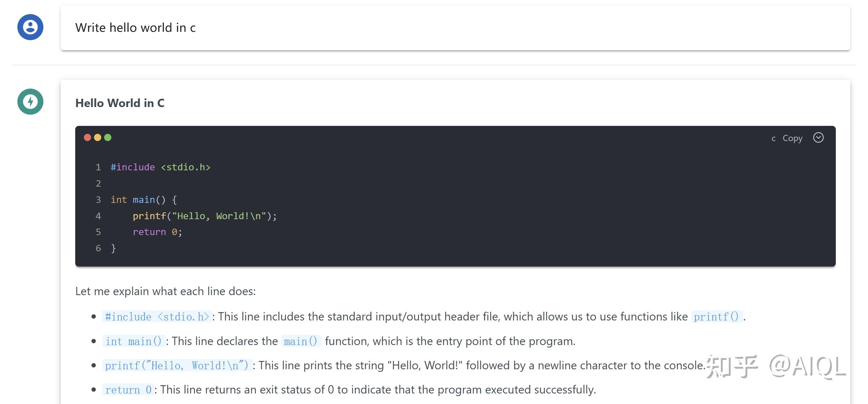Click inline 'printf("Hello, World!\n")' code tag
Screen dimensions: 868x404
177,366
